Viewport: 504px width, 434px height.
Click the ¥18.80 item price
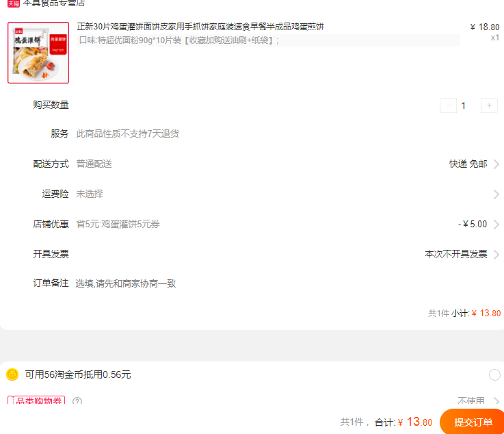pyautogui.click(x=485, y=27)
